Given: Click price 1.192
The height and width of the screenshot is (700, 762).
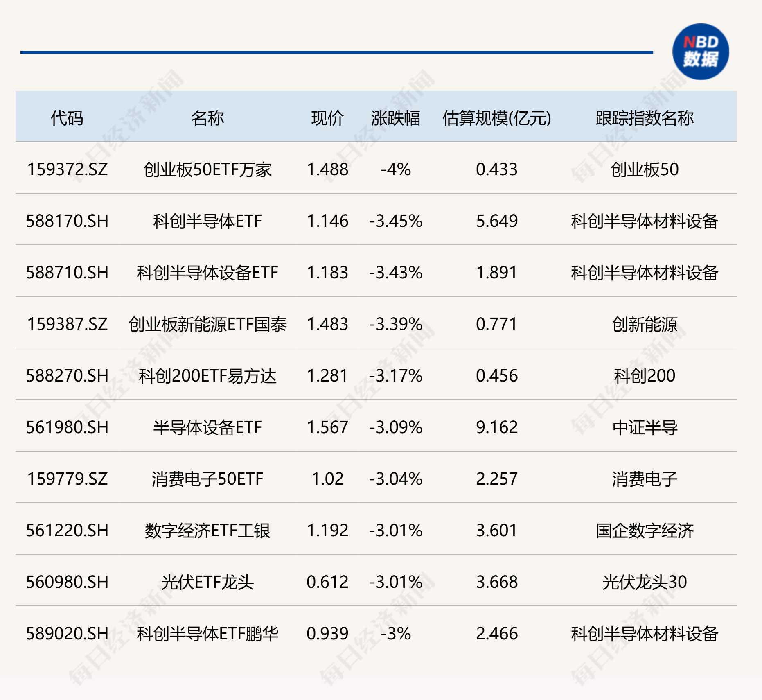Looking at the screenshot, I should click(x=327, y=531).
